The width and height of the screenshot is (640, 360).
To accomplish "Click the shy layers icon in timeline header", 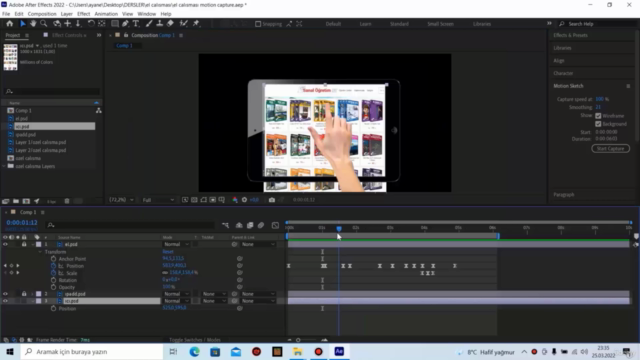I will (x=239, y=225).
